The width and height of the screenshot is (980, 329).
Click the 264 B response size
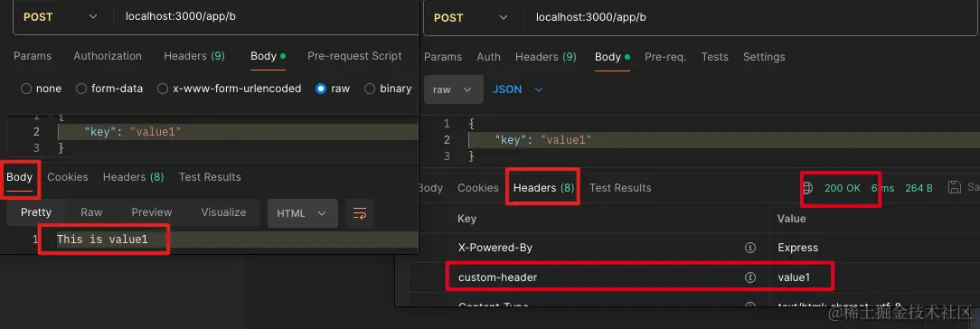(x=919, y=188)
